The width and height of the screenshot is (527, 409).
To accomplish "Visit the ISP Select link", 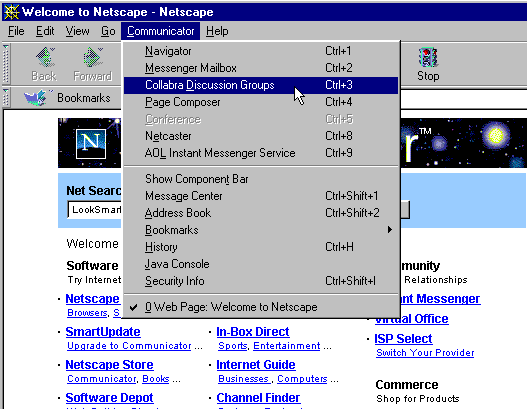I will click(403, 338).
